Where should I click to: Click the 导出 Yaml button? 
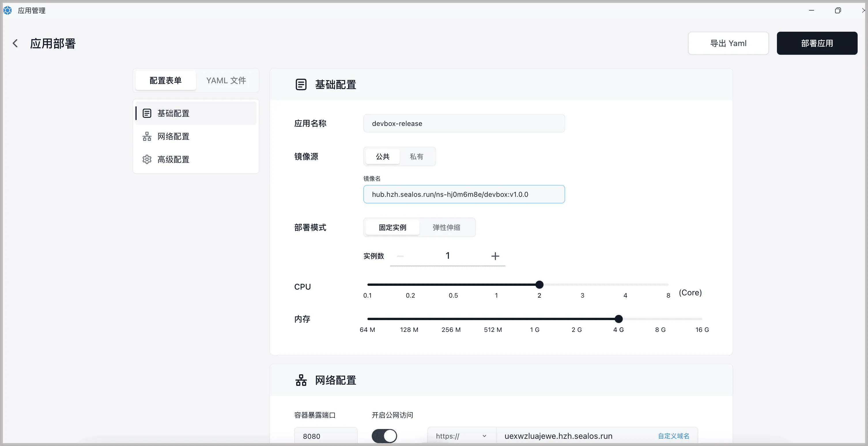728,43
